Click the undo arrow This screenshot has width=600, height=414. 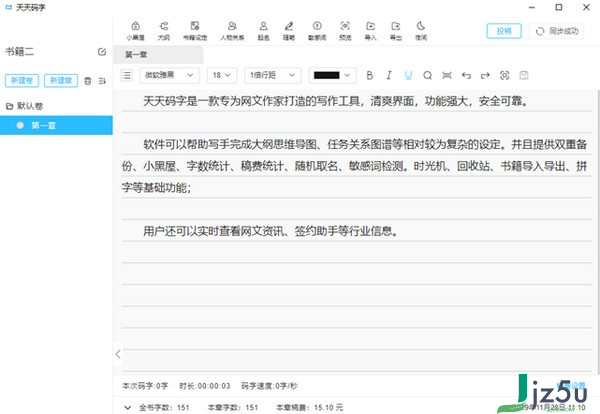point(466,75)
